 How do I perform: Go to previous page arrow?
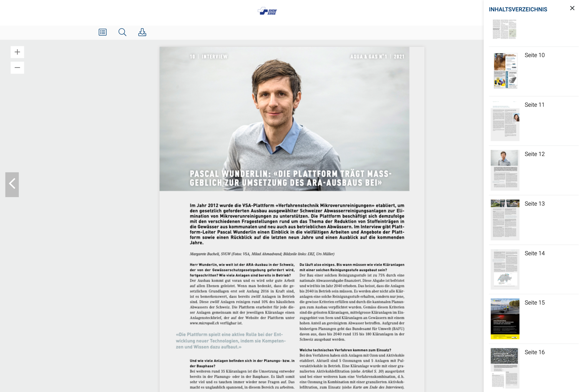click(x=12, y=184)
